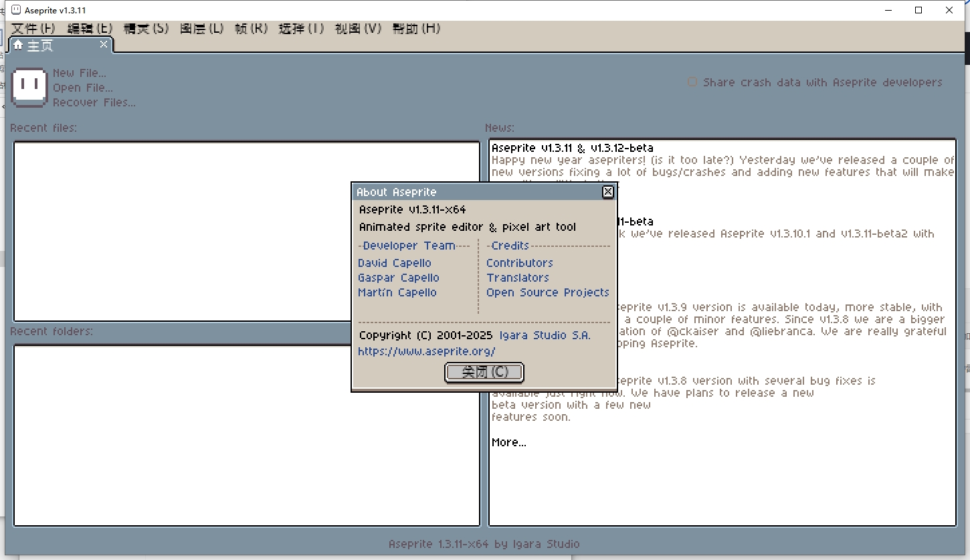Image resolution: width=970 pixels, height=560 pixels.
Task: Click the 'Recent folders:' label
Action: click(x=52, y=331)
